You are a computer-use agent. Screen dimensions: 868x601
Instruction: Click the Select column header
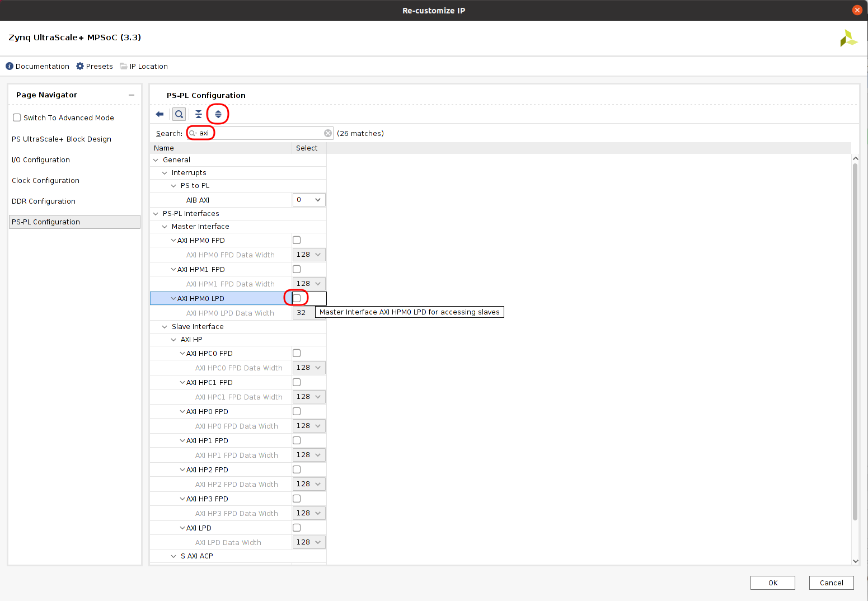(x=309, y=148)
